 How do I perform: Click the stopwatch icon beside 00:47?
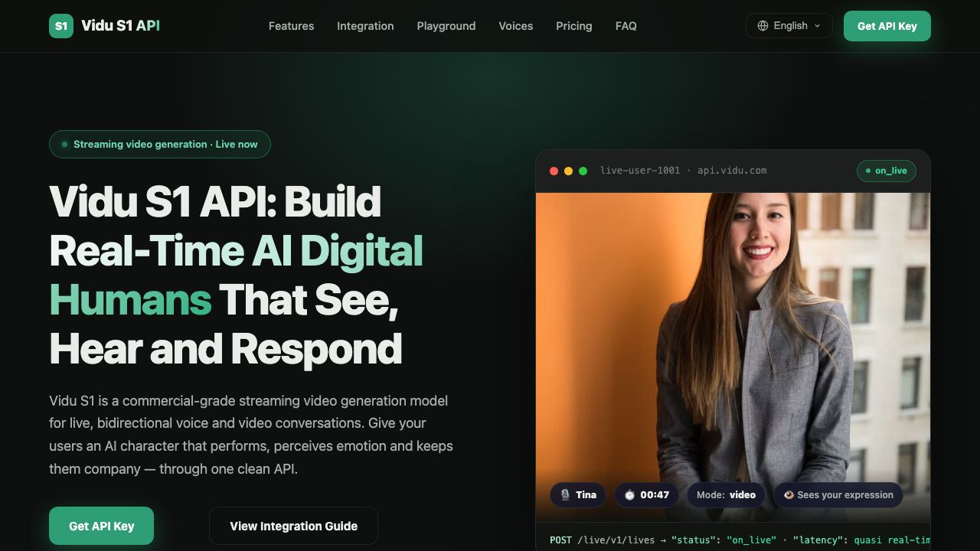[x=629, y=495]
